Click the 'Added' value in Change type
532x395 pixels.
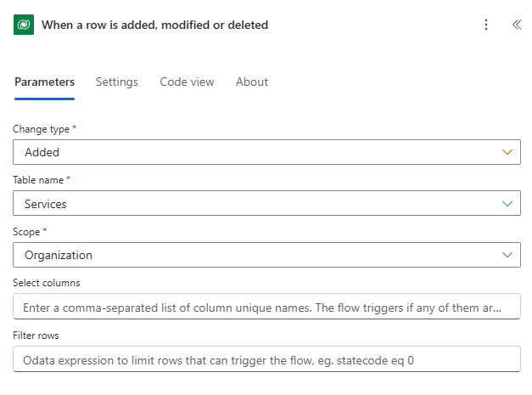42,152
